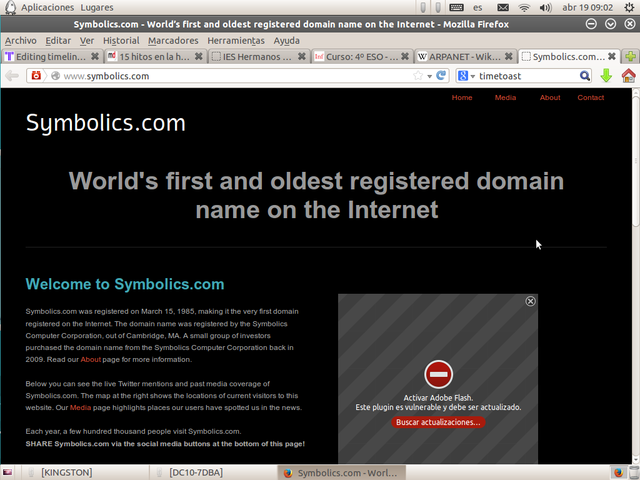Close the blocked Flash plugin overlay
The image size is (640, 480).
coord(530,301)
